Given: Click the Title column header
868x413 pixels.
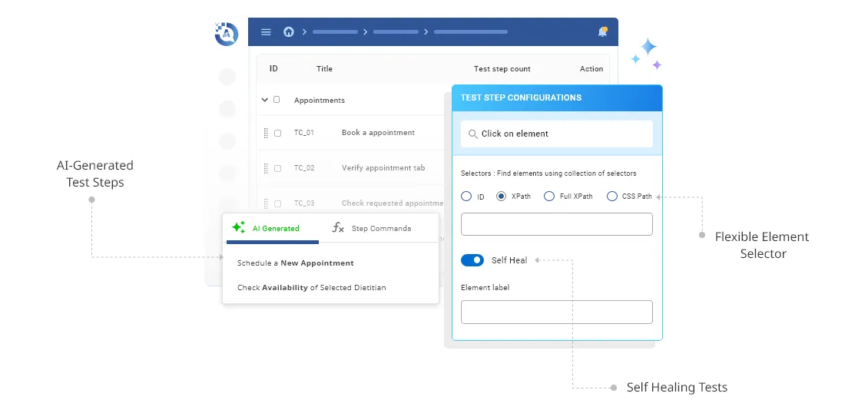Looking at the screenshot, I should point(324,68).
